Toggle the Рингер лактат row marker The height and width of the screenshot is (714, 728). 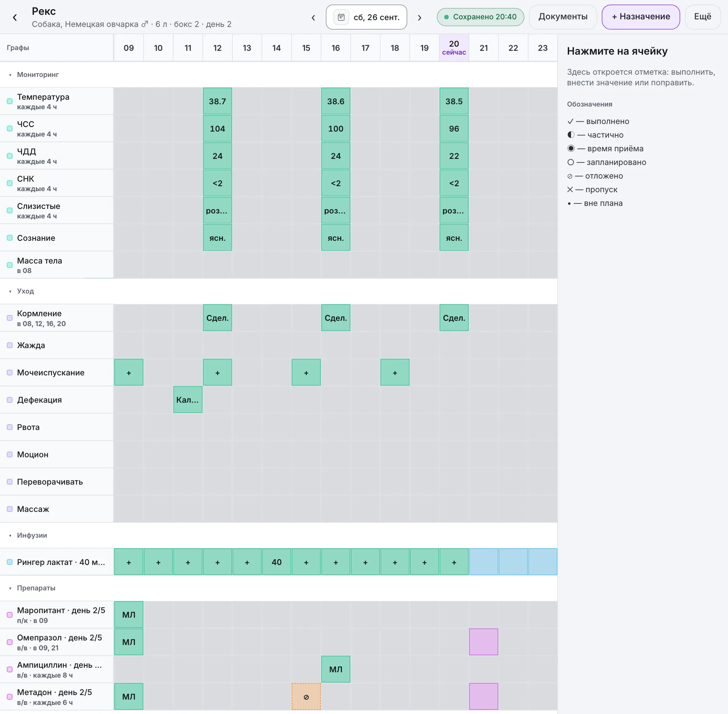tap(10, 562)
